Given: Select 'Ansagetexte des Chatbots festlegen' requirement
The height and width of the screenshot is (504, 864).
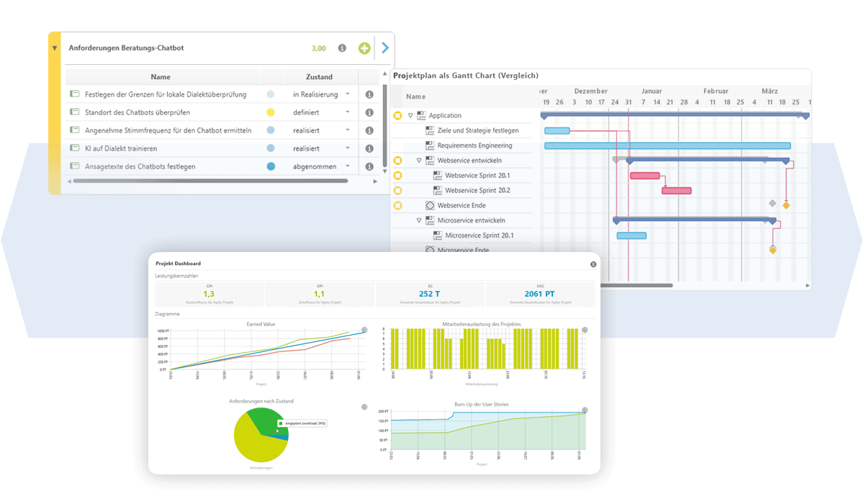Looking at the screenshot, I should (x=140, y=166).
